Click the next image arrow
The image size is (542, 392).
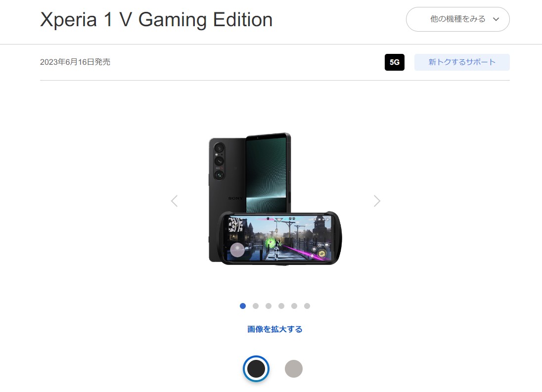pos(377,201)
